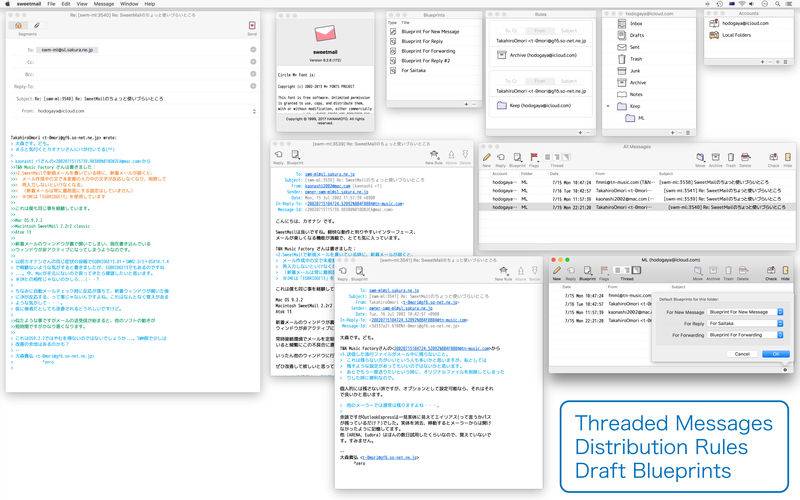Click Hide icon in ML folder window
Viewport: 800px width, 500px height.
coord(785,270)
